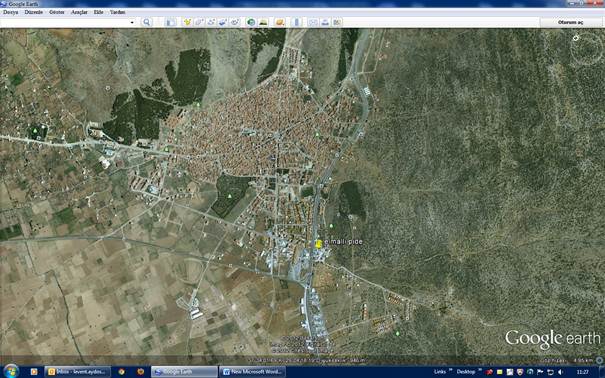
Task: Click the yellow elmalı pide placemark
Action: [319, 244]
